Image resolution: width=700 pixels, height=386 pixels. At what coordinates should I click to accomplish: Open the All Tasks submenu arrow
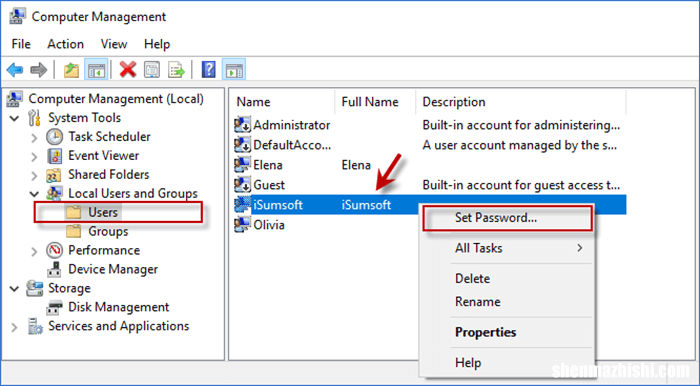pyautogui.click(x=579, y=248)
